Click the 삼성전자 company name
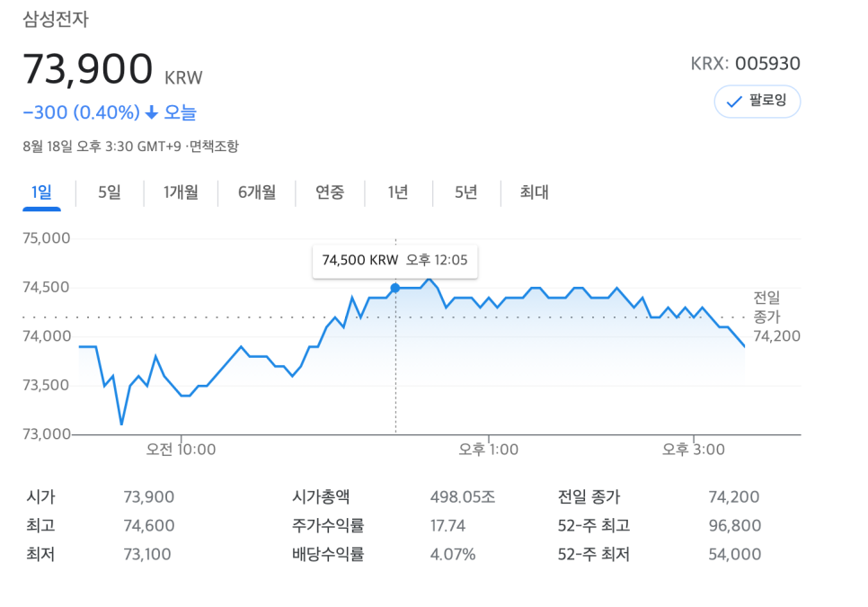Screen dimensions: 868x607 (56, 20)
